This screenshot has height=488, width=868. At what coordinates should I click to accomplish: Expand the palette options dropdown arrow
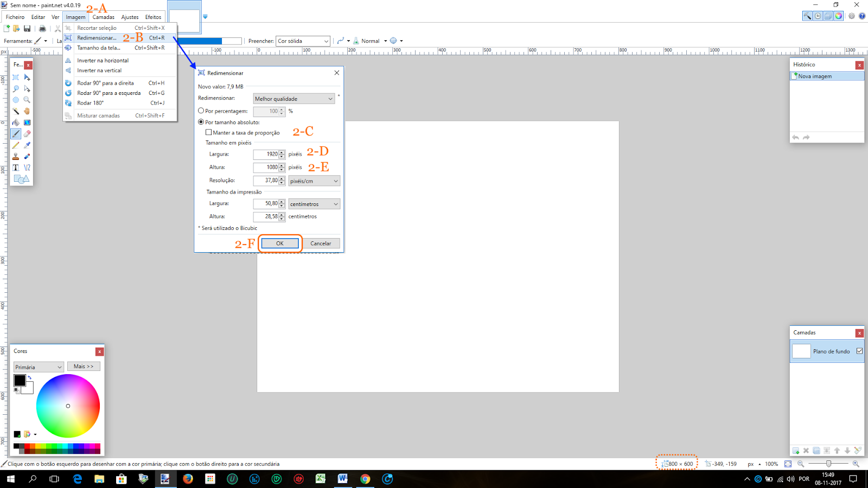pyautogui.click(x=35, y=434)
